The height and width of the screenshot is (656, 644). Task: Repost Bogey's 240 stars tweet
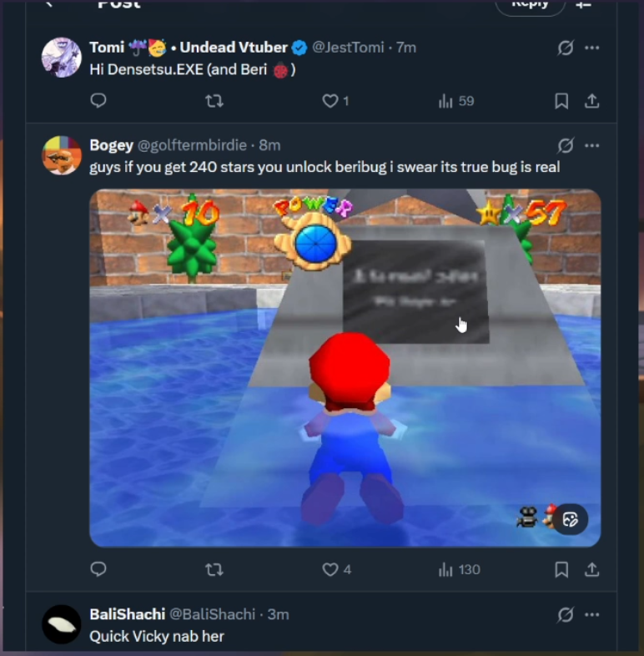(x=214, y=569)
